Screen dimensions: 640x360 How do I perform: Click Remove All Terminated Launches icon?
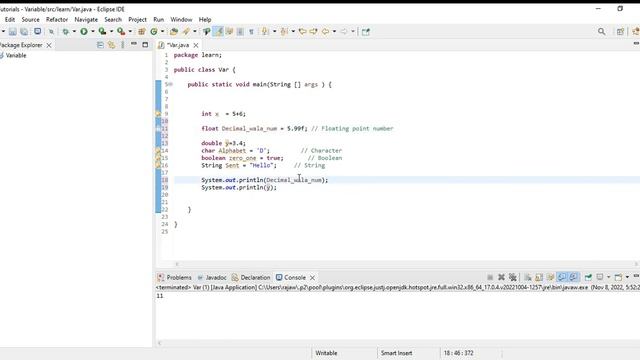point(513,277)
